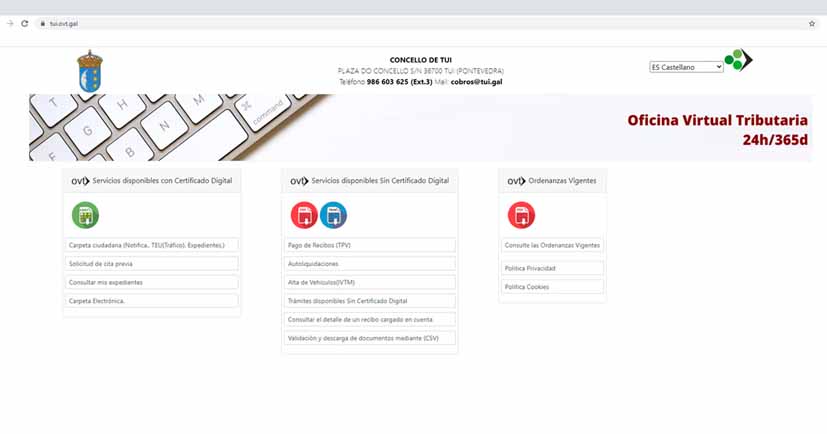Bookmark this page with the star icon

coord(812,23)
